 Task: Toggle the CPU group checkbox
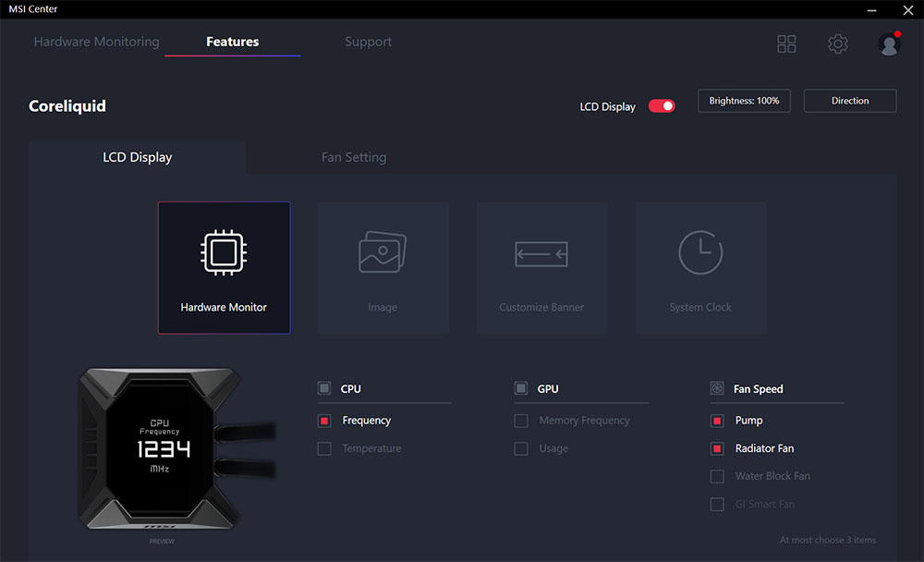pos(324,388)
